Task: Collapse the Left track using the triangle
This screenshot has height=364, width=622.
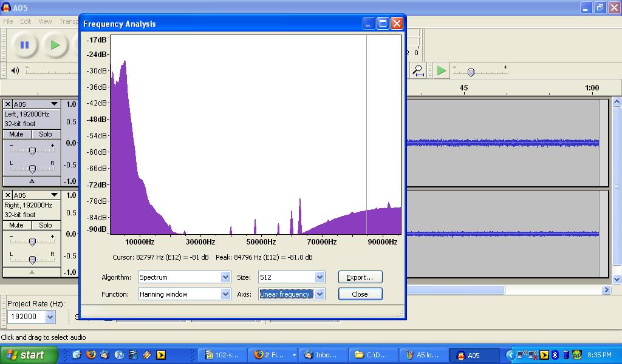Action: [x=32, y=181]
